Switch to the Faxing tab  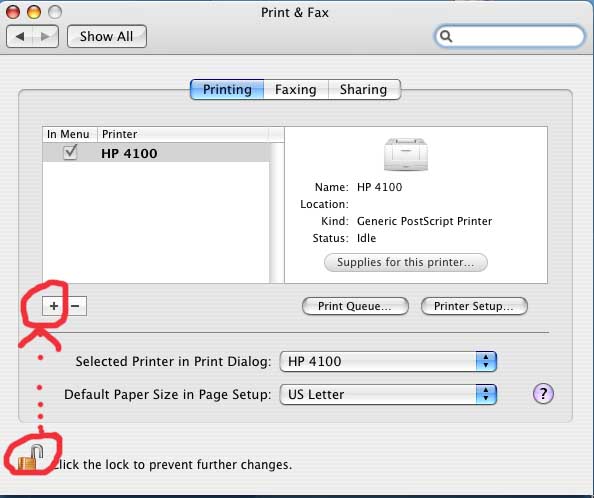pos(295,90)
